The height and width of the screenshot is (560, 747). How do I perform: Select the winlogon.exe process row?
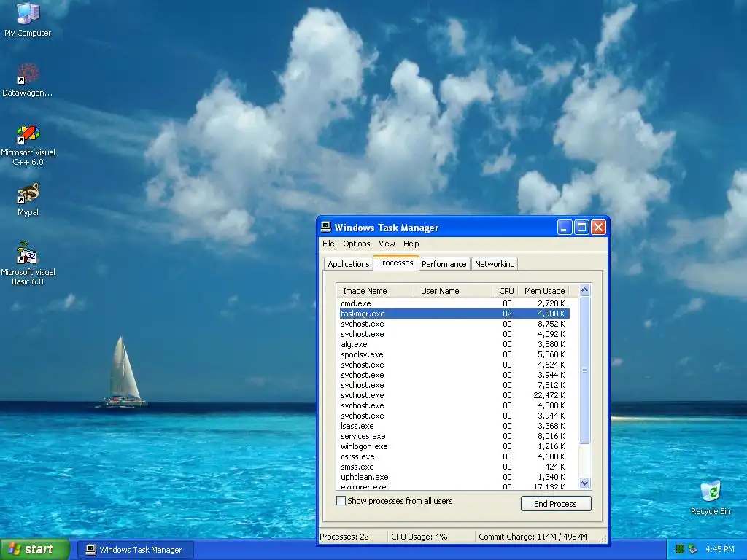454,446
